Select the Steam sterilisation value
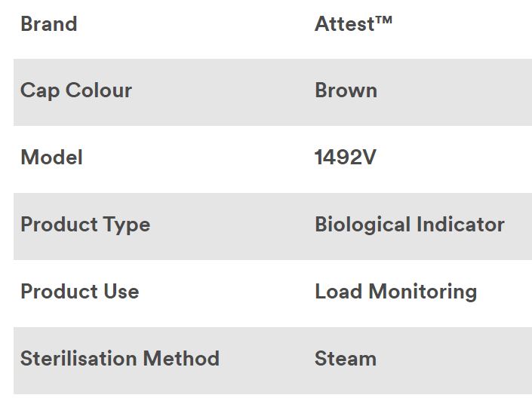The image size is (532, 404). click(x=345, y=358)
